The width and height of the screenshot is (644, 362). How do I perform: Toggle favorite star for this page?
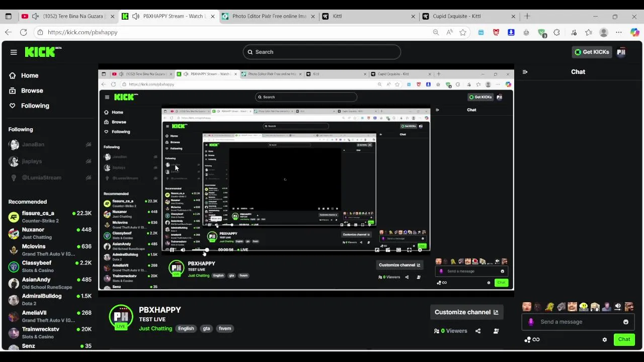click(463, 32)
